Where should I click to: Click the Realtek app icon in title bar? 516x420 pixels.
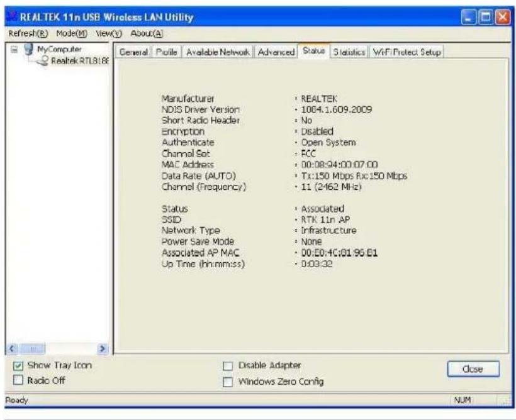pos(12,16)
